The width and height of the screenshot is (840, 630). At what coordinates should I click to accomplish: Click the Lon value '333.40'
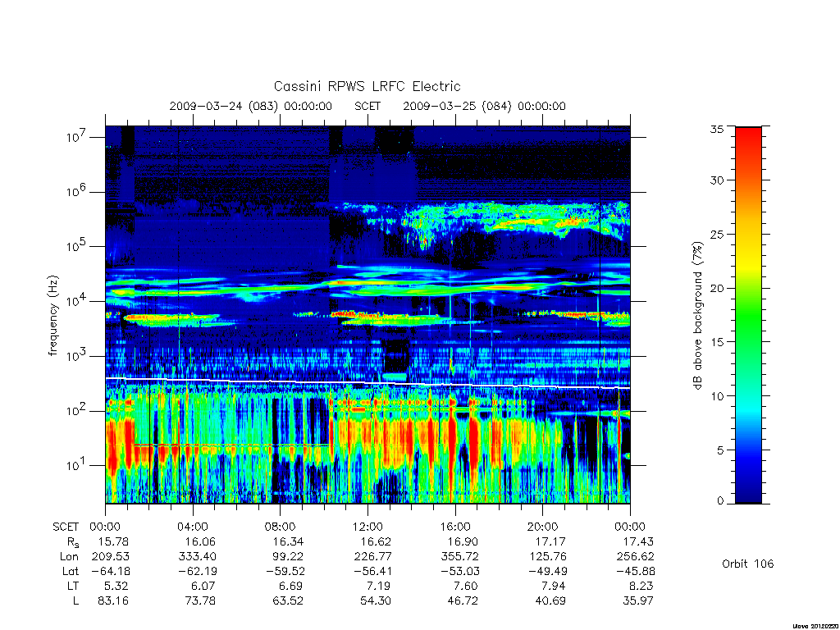tap(198, 557)
